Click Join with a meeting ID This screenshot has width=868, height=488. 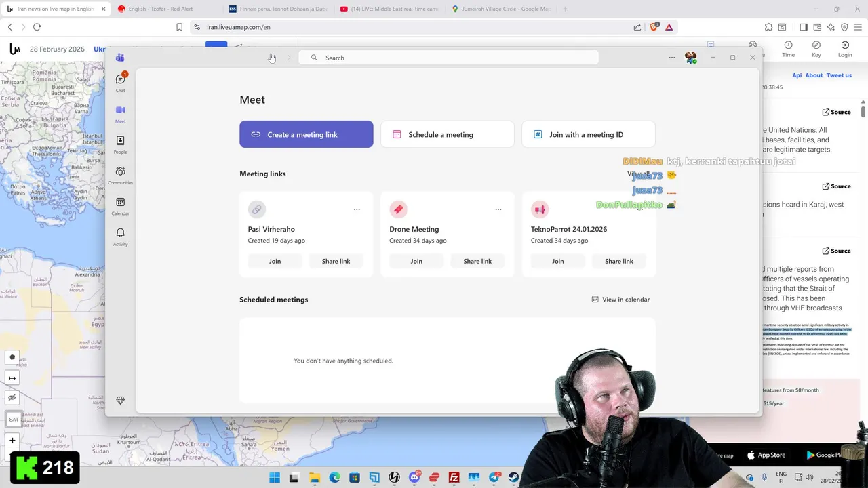coord(589,134)
